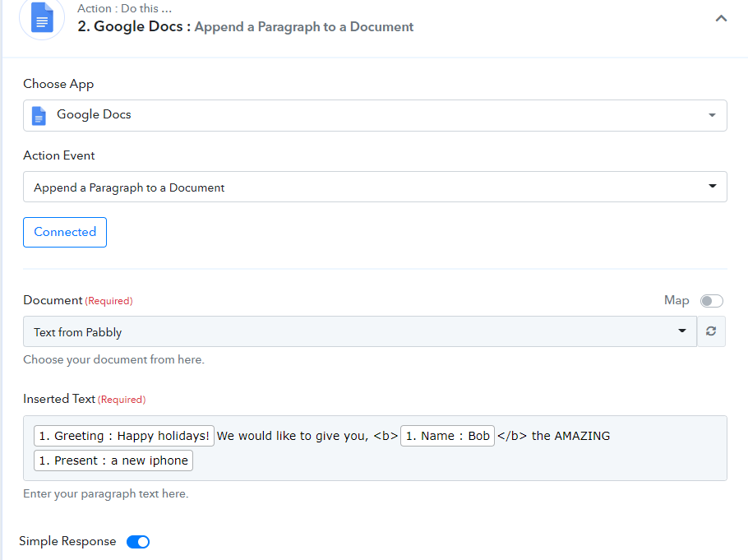This screenshot has width=748, height=560.
Task: Click the Action Event label
Action: (59, 155)
